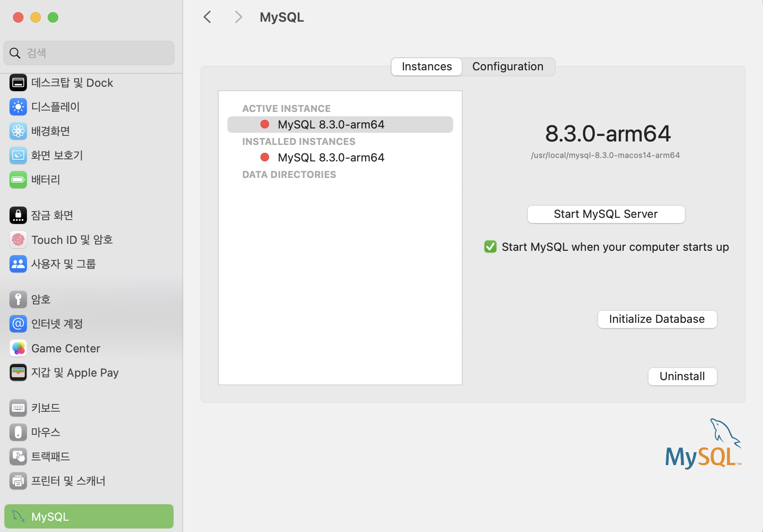Image resolution: width=763 pixels, height=532 pixels.
Task: Go back with the left chevron
Action: pyautogui.click(x=207, y=17)
